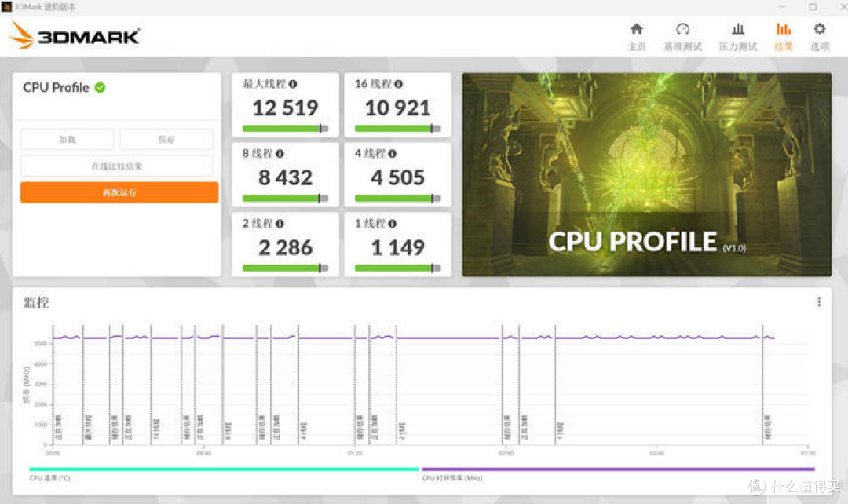Click the 3DMark logo
Viewport: 848px width, 504px height.
tap(75, 35)
